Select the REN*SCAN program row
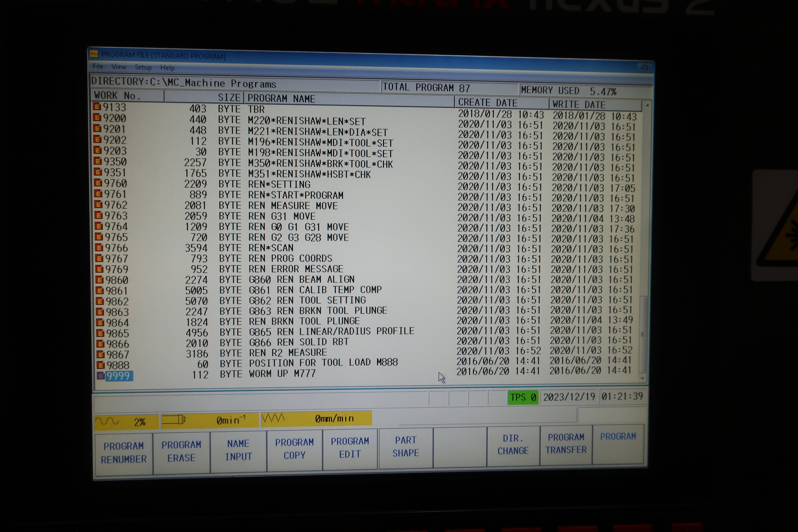The width and height of the screenshot is (798, 532). pos(271,248)
